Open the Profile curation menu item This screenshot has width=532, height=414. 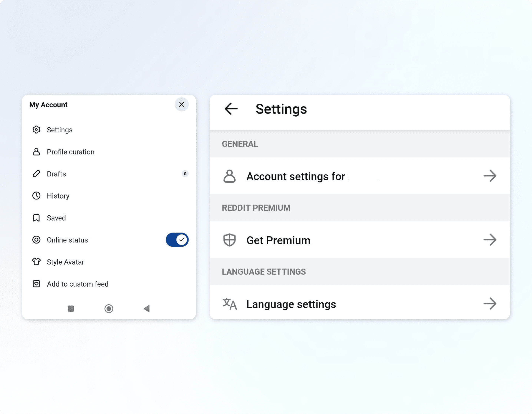pyautogui.click(x=70, y=152)
